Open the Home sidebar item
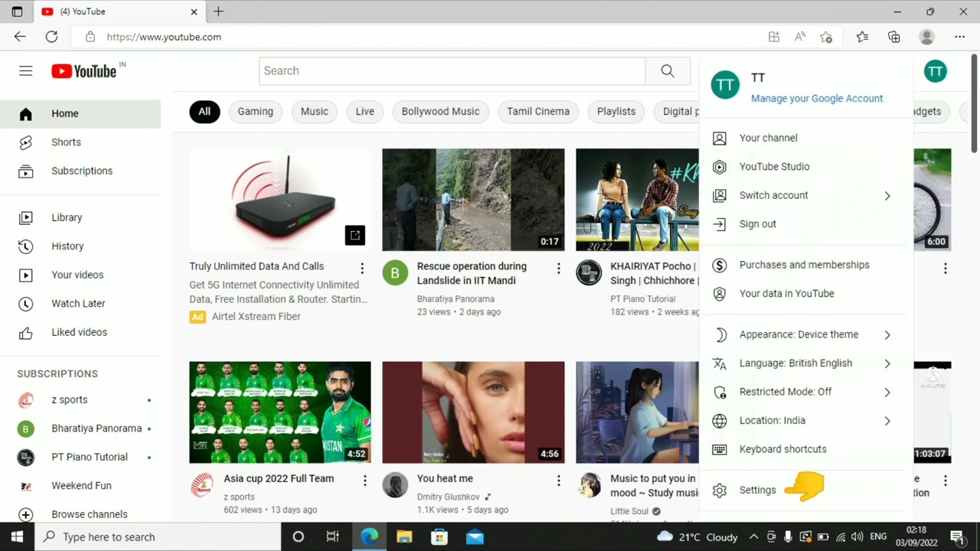Screen dimensions: 980x551 click(x=80, y=113)
